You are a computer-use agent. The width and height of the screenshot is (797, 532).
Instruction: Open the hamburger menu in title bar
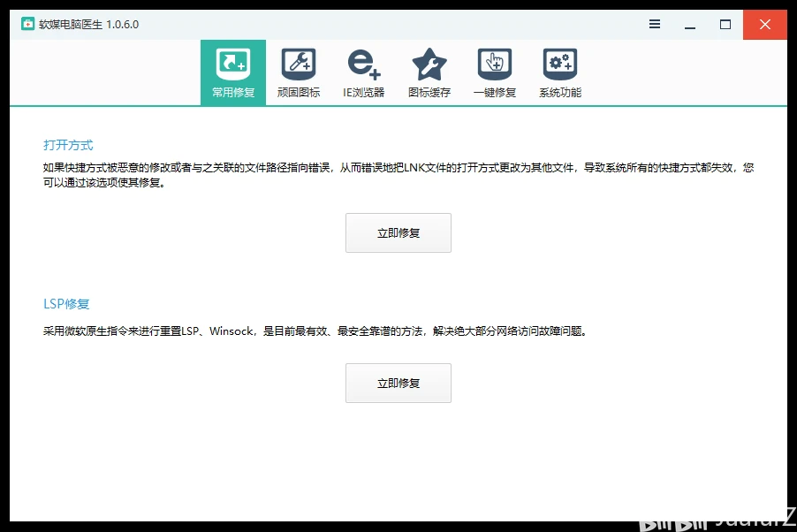(655, 24)
